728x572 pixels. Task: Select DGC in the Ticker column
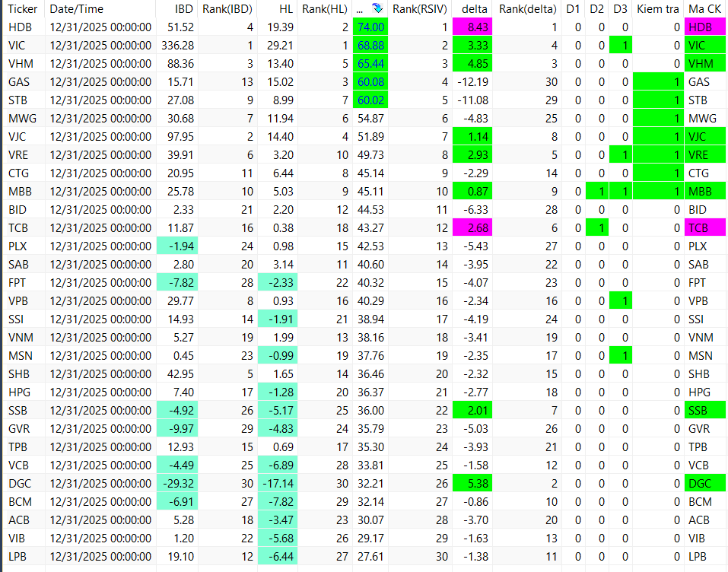tap(20, 483)
